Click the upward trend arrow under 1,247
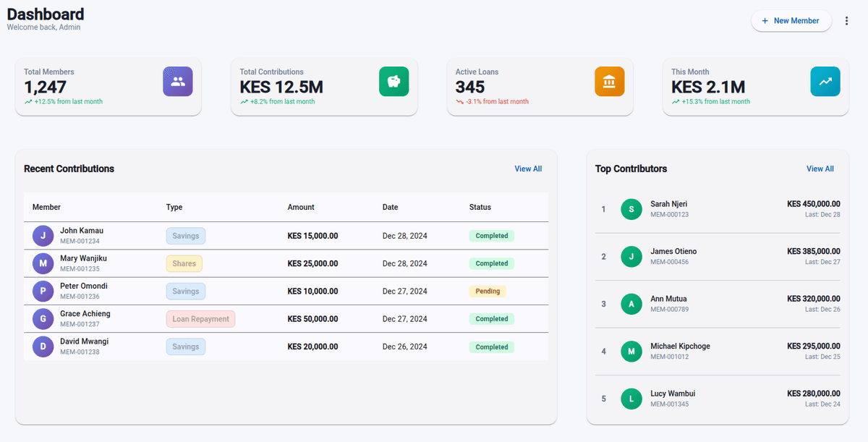This screenshot has width=868, height=442. point(28,102)
